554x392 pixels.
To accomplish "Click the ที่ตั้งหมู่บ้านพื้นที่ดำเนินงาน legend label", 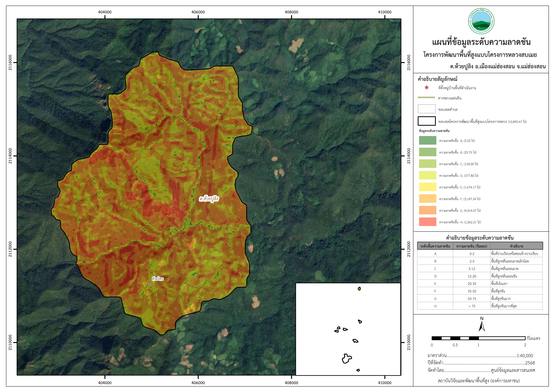I will pyautogui.click(x=457, y=88).
